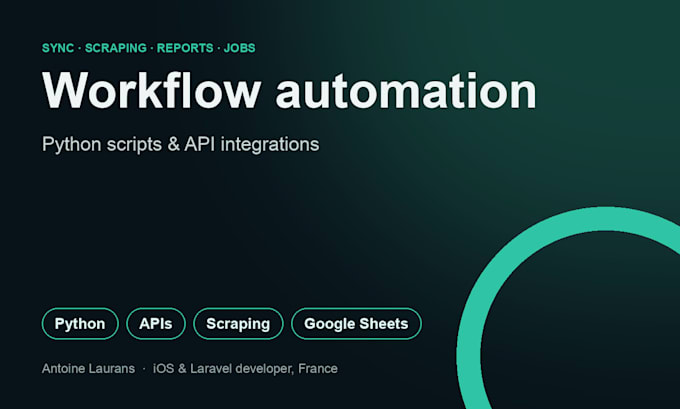Image resolution: width=680 pixels, height=409 pixels.
Task: Select the Google Sheets tag pill
Action: pos(356,324)
